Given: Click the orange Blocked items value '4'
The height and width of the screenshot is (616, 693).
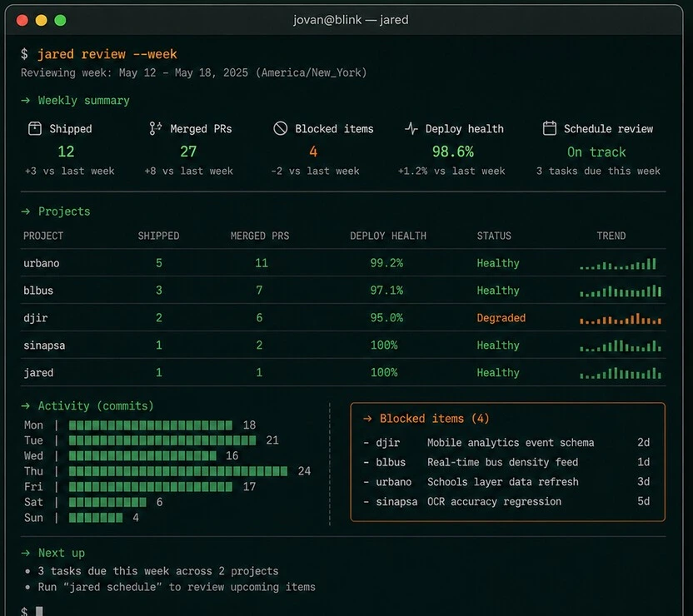Looking at the screenshot, I should (313, 152).
